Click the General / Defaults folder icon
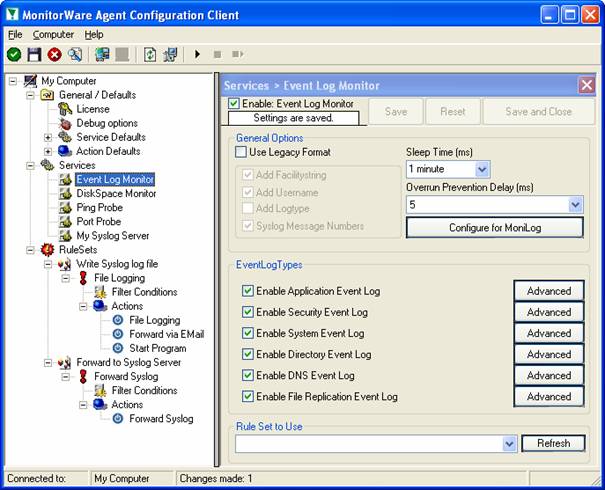605x490 pixels. (47, 95)
